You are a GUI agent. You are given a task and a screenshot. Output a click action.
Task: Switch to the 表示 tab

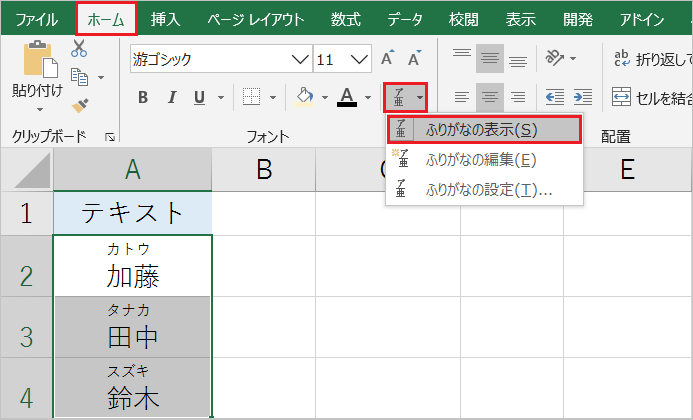(x=521, y=19)
